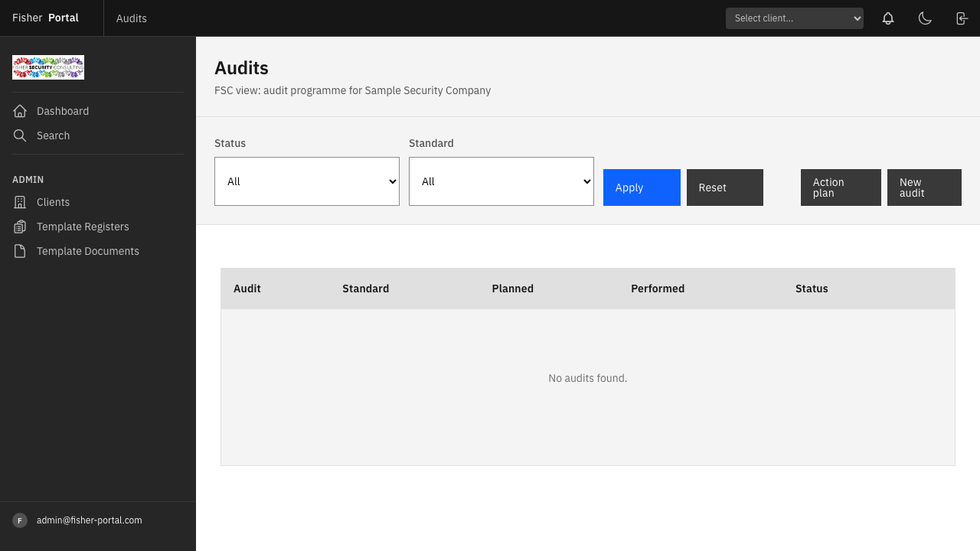Click the Search magnifier icon in sidebar
The image size is (980, 551).
click(19, 135)
